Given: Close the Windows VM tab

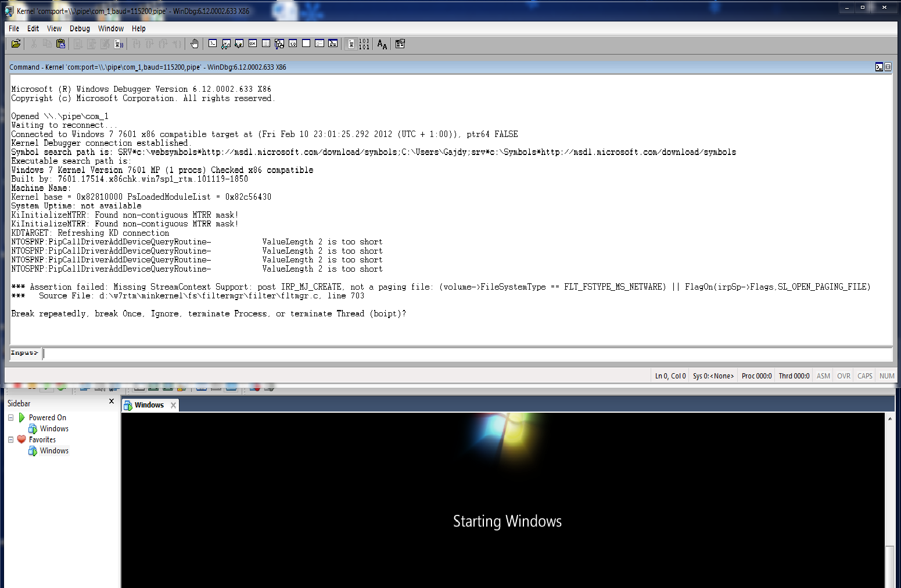Looking at the screenshot, I should [173, 405].
